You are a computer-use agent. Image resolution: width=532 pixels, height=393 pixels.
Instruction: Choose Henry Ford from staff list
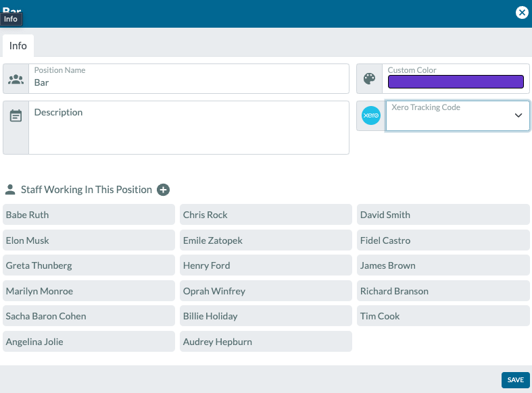coord(266,265)
